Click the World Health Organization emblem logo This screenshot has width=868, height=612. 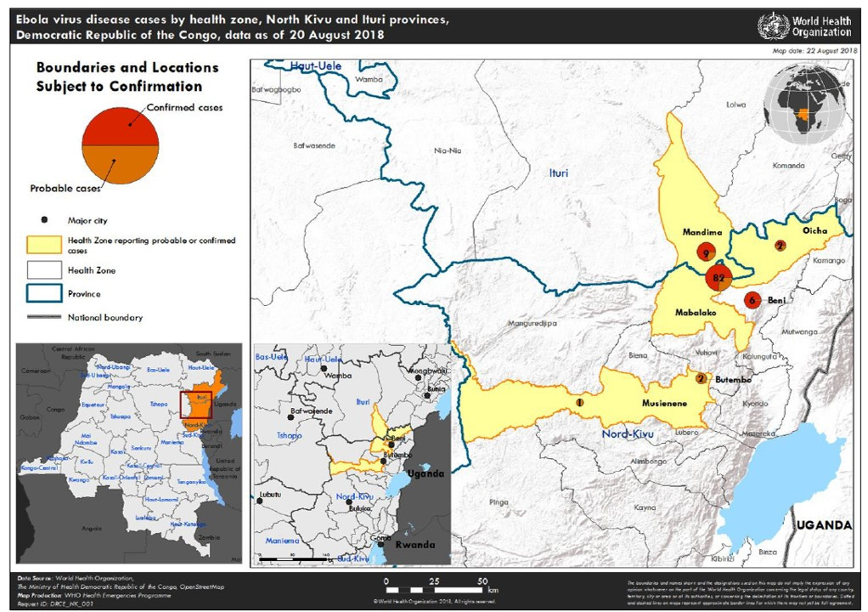coord(774,26)
